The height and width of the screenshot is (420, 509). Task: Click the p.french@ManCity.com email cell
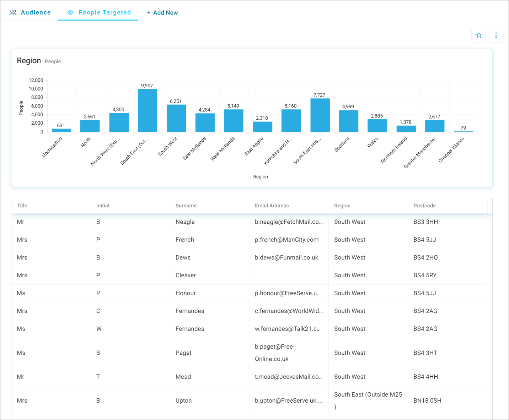coord(286,240)
